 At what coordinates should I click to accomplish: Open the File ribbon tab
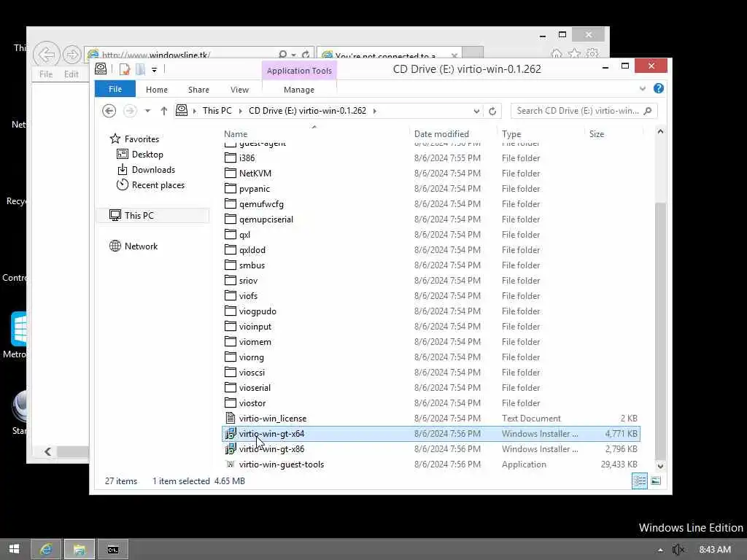115,89
